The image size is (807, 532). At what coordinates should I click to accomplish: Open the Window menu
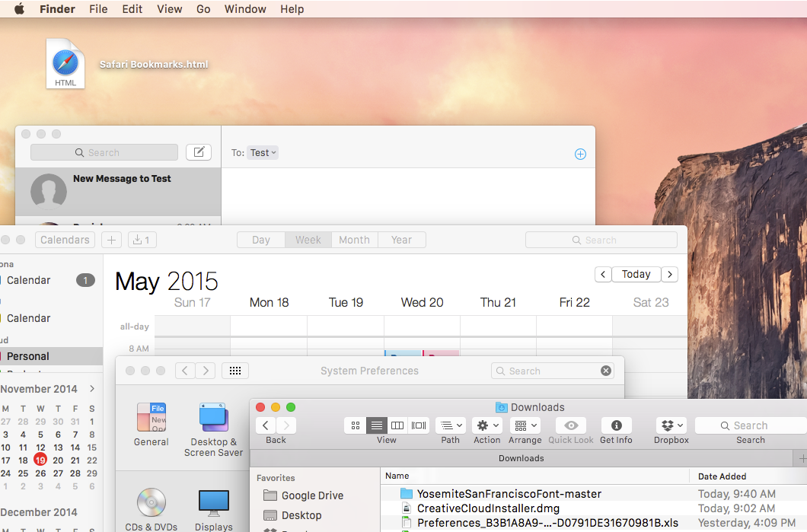(x=245, y=8)
